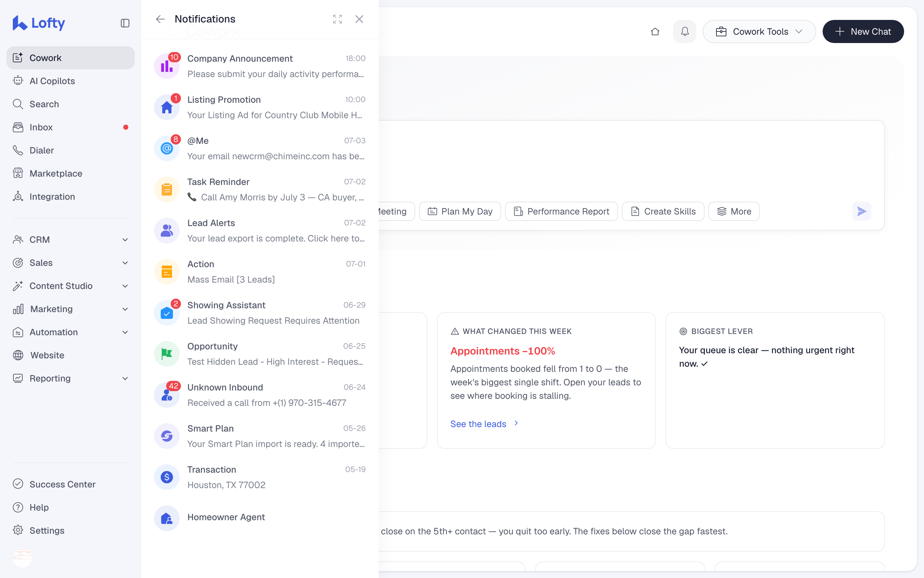Viewport: 924px width, 578px height.
Task: Click 'Your Smart Plan import is ready' text
Action: tap(276, 444)
